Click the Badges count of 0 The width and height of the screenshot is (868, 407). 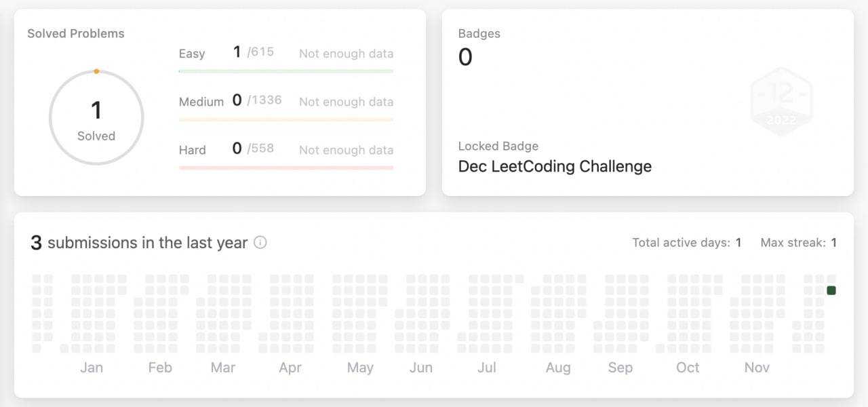tap(465, 57)
